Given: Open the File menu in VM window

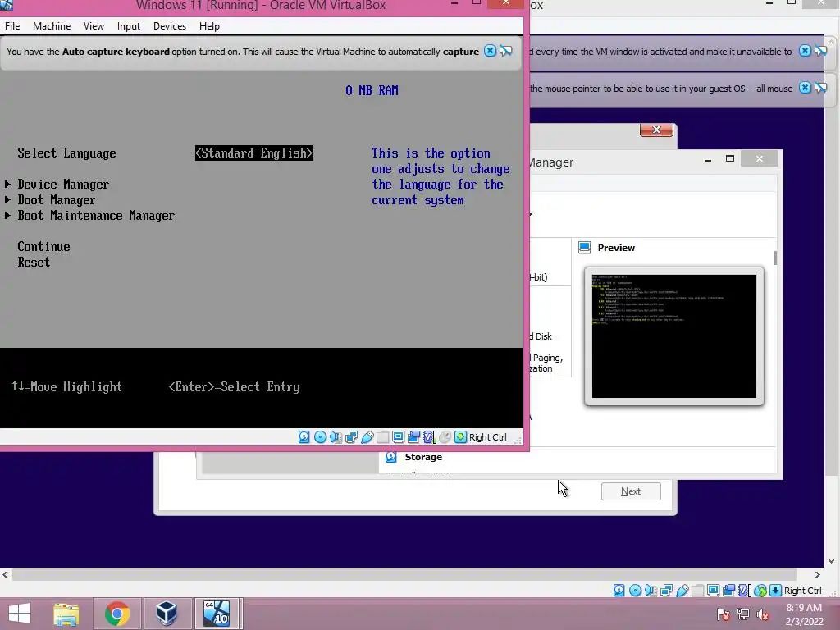Looking at the screenshot, I should click(x=12, y=25).
